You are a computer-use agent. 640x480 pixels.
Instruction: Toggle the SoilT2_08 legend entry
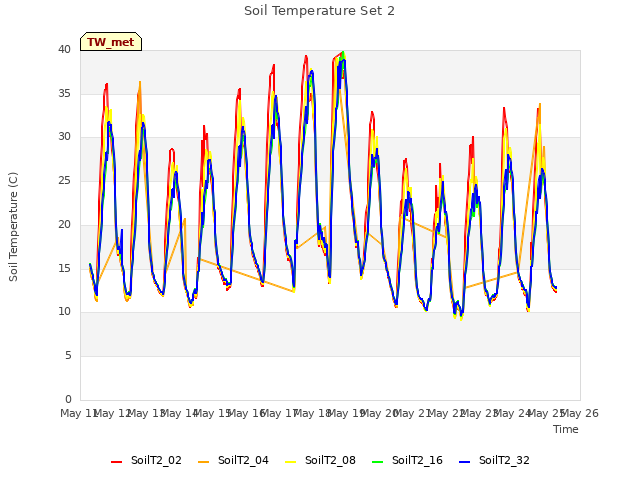click(320, 460)
